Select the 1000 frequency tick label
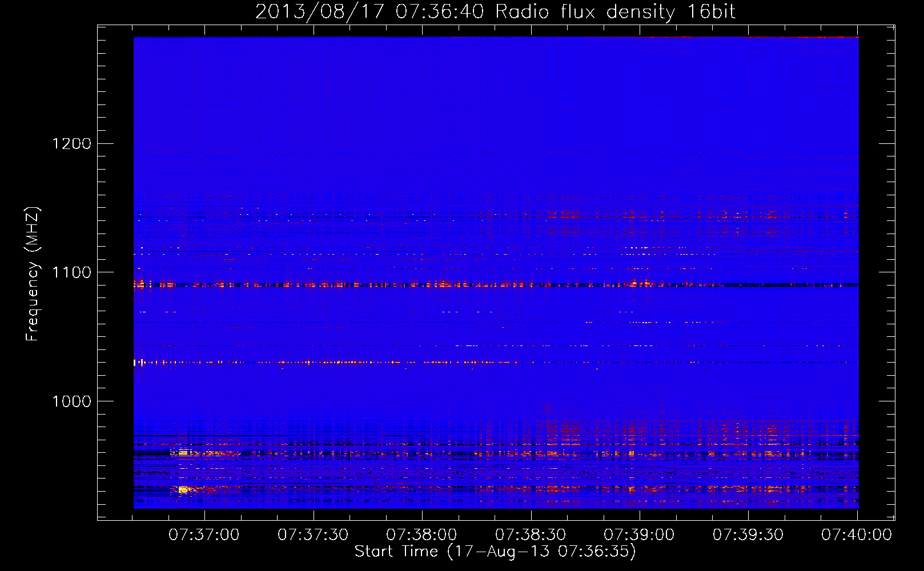The width and height of the screenshot is (924, 571). point(72,401)
